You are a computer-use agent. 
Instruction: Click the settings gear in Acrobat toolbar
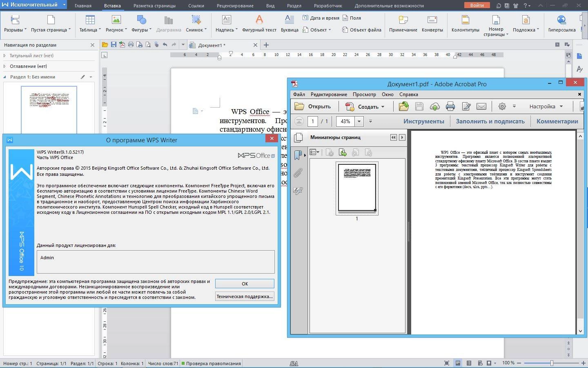pos(502,106)
